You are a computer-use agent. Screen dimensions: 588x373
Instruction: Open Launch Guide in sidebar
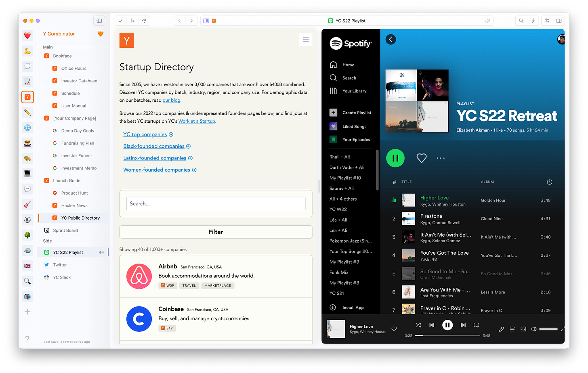click(67, 180)
